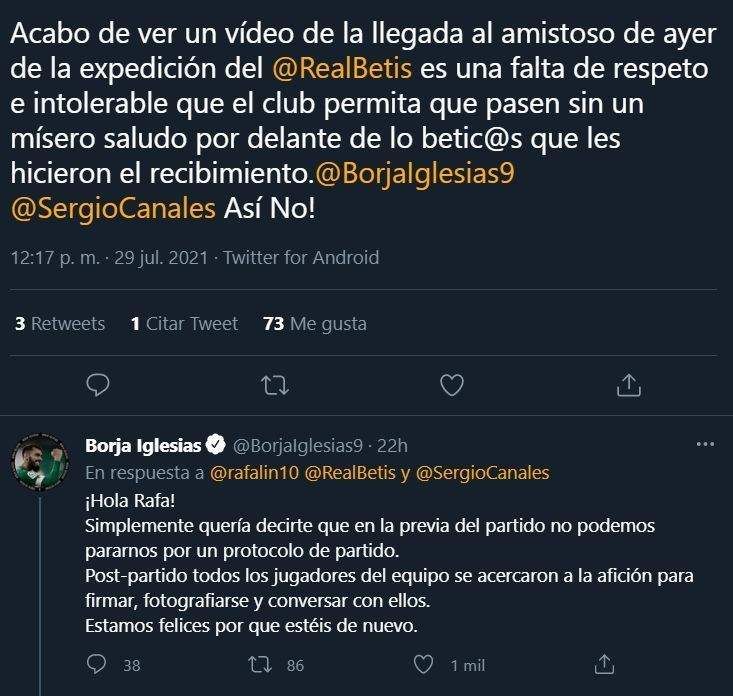Open more options on Borja's reply
The image size is (733, 696).
tap(705, 444)
